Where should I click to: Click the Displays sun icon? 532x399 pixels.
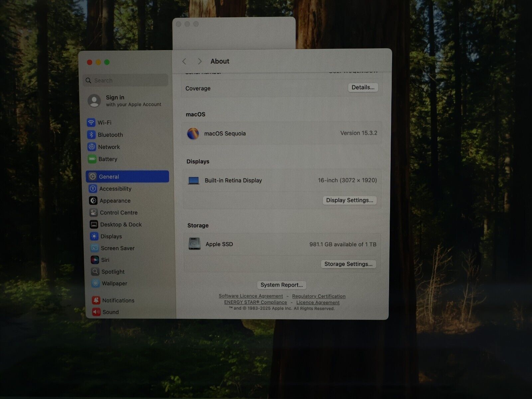tap(94, 236)
